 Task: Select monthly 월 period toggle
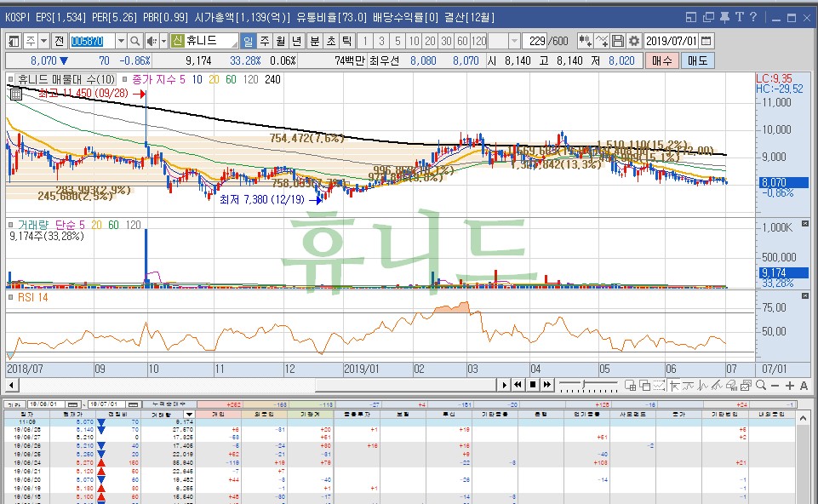(x=281, y=41)
